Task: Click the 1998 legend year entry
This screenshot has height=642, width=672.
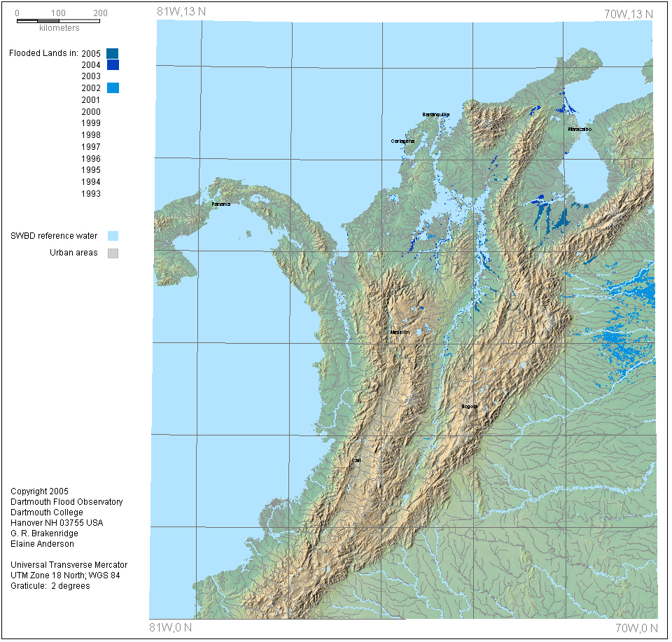Action: click(x=91, y=135)
